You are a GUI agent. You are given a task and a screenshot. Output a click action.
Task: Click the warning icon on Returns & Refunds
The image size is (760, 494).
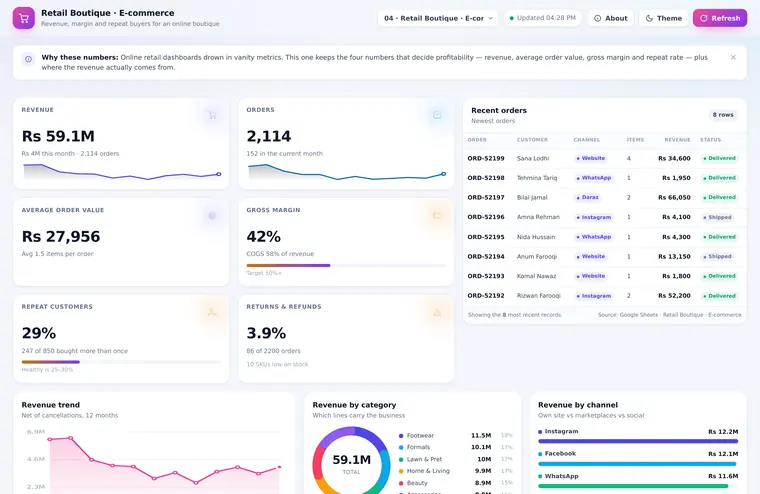(437, 312)
